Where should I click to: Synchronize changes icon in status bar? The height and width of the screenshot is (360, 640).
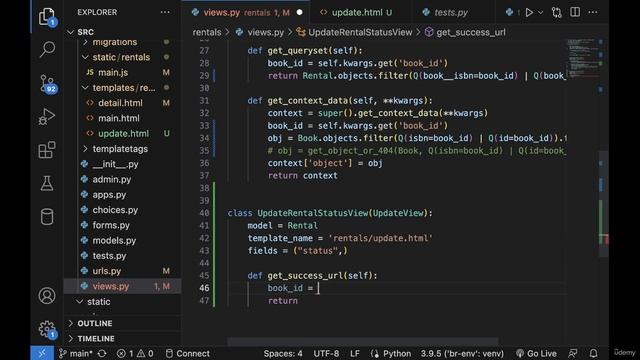coord(102,353)
